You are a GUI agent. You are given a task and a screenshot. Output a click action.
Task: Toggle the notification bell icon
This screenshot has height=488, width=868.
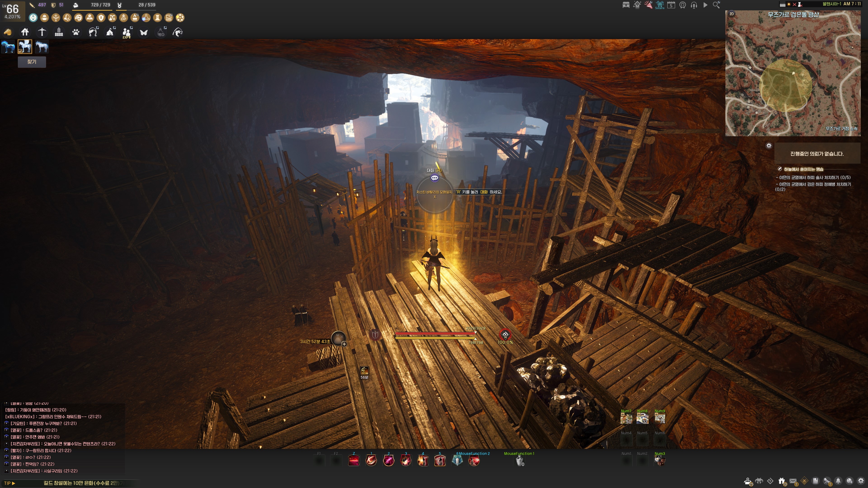[x=838, y=481]
